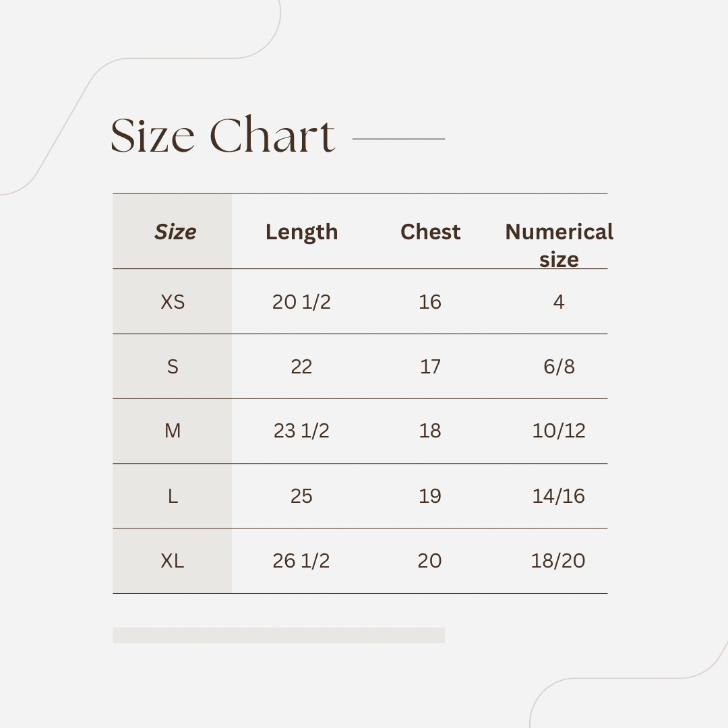The image size is (728, 728).
Task: Select numerical size 18/20
Action: 558,561
